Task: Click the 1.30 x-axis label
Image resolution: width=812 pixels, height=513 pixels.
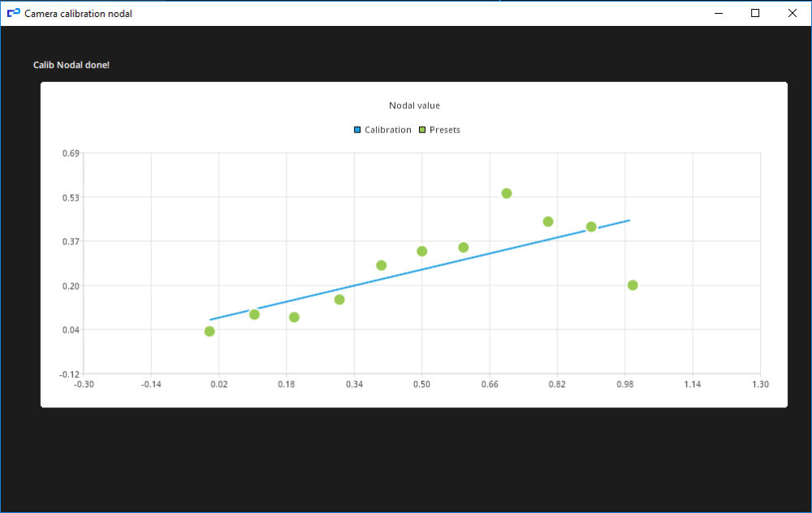Action: click(760, 384)
